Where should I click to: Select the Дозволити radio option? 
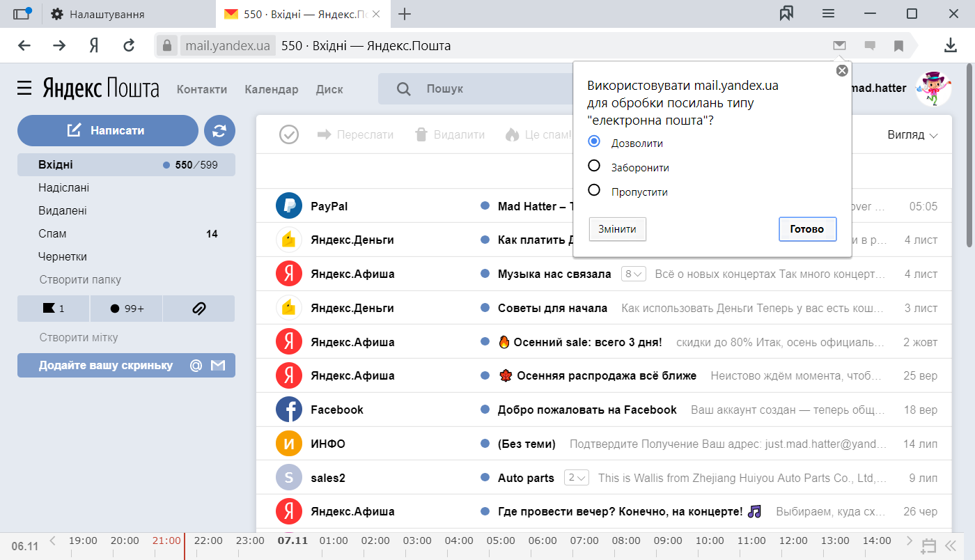point(594,141)
